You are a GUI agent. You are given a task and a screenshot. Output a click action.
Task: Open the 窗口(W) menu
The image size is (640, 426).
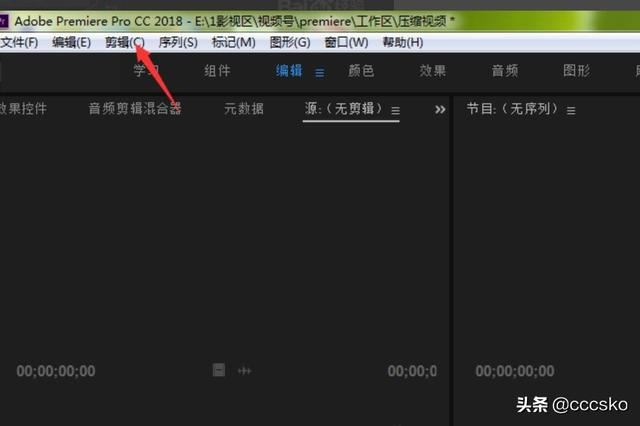coord(346,42)
